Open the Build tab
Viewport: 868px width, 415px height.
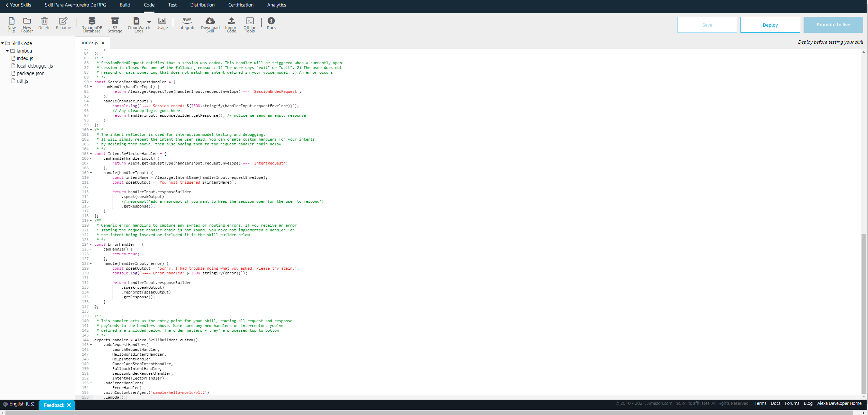pyautogui.click(x=125, y=5)
